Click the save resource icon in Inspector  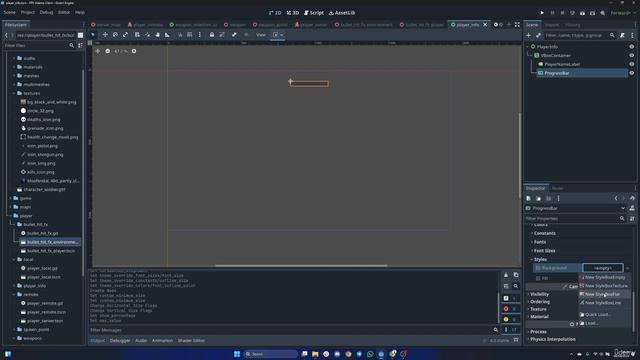(x=549, y=198)
